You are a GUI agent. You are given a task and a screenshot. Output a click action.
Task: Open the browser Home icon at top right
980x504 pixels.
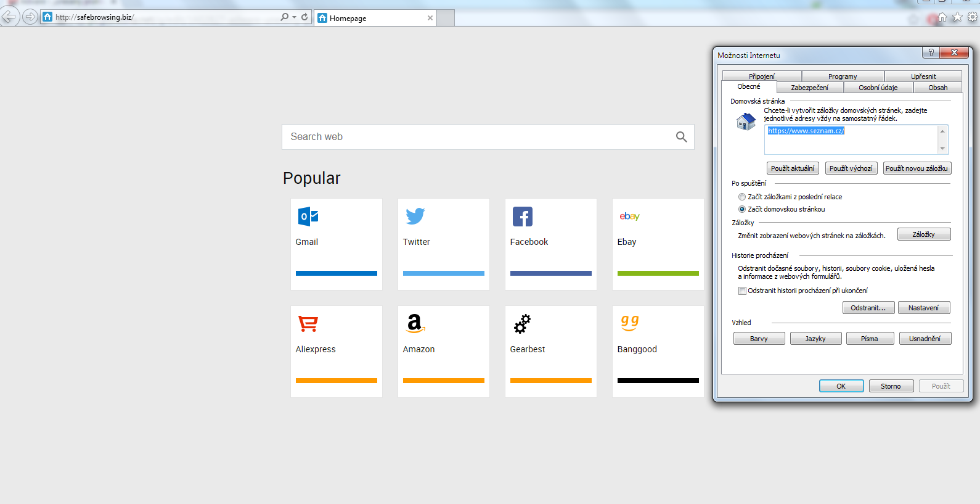(942, 17)
